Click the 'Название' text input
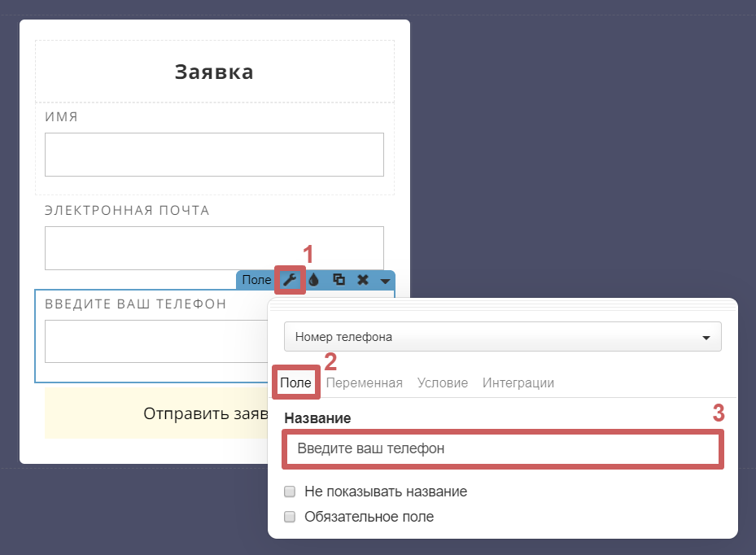Image resolution: width=756 pixels, height=555 pixels. [x=502, y=448]
